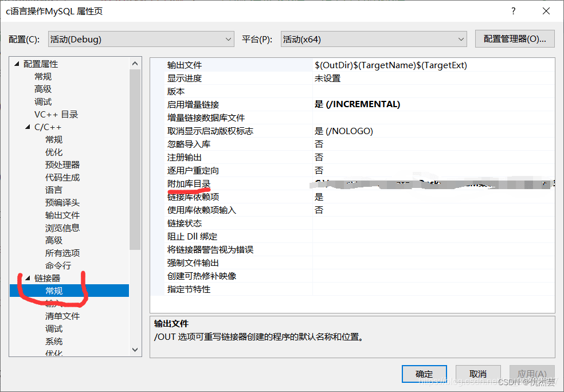Click the help question mark icon

point(514,11)
